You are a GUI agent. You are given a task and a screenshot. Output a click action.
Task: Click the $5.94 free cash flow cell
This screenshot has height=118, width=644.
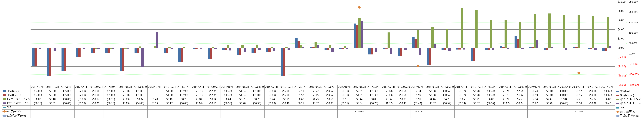coord(359,103)
